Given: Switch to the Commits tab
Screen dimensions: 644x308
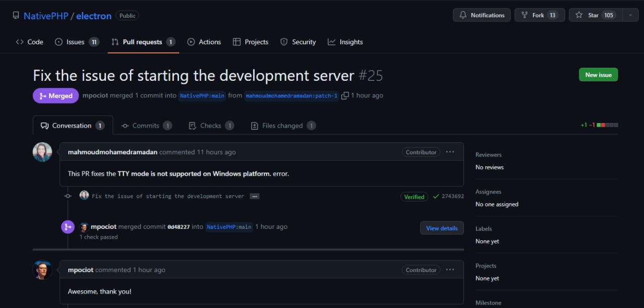Looking at the screenshot, I should (x=146, y=126).
